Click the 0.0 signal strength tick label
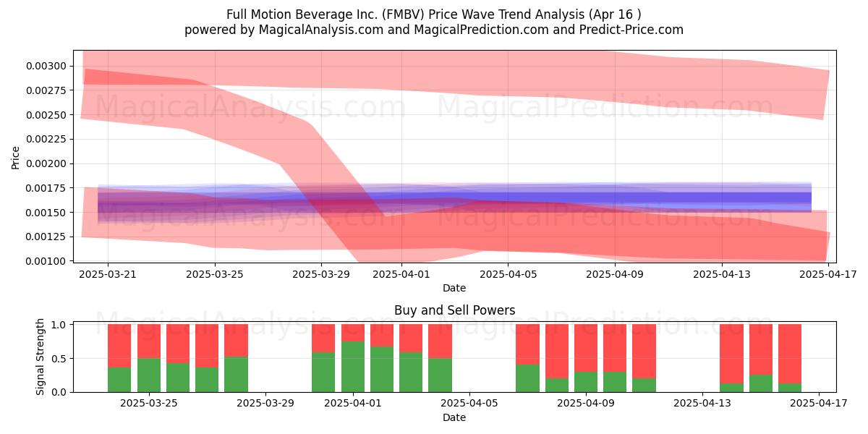Image resolution: width=868 pixels, height=434 pixels. click(x=60, y=392)
